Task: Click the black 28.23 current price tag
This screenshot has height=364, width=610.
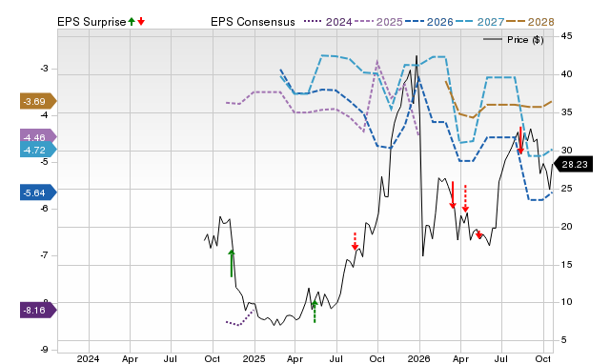Action: (x=573, y=165)
